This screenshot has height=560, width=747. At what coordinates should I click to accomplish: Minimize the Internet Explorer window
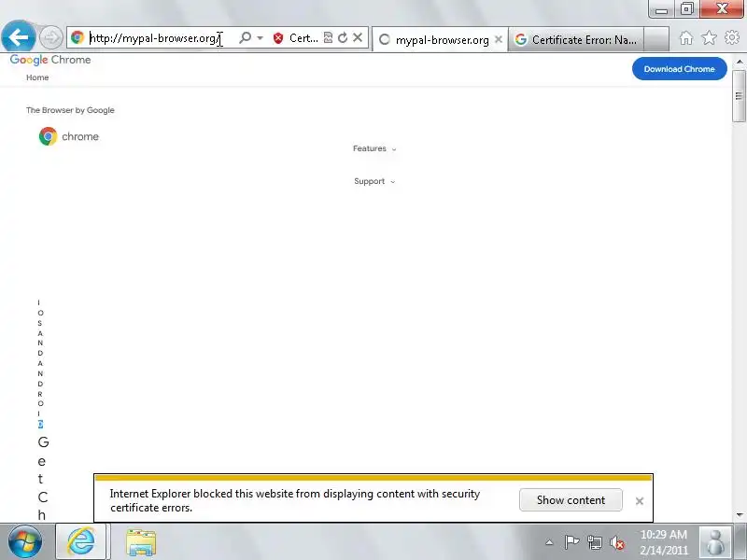pos(662,9)
